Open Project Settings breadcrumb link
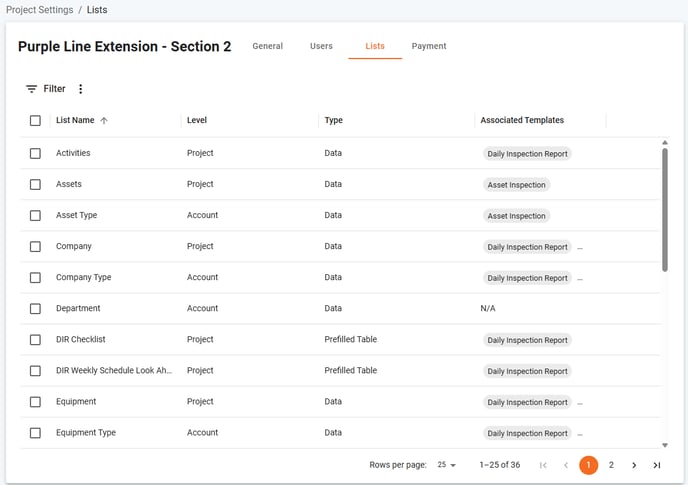The width and height of the screenshot is (688, 485). [x=39, y=10]
